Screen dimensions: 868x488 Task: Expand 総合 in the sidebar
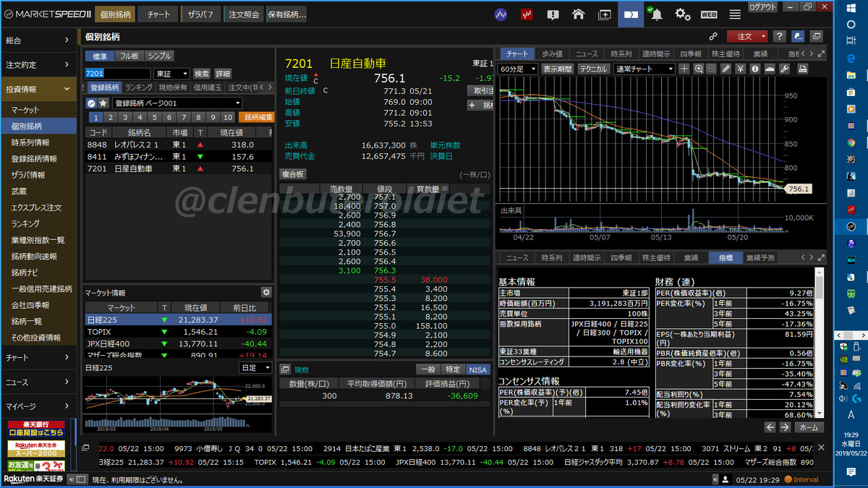click(x=38, y=40)
